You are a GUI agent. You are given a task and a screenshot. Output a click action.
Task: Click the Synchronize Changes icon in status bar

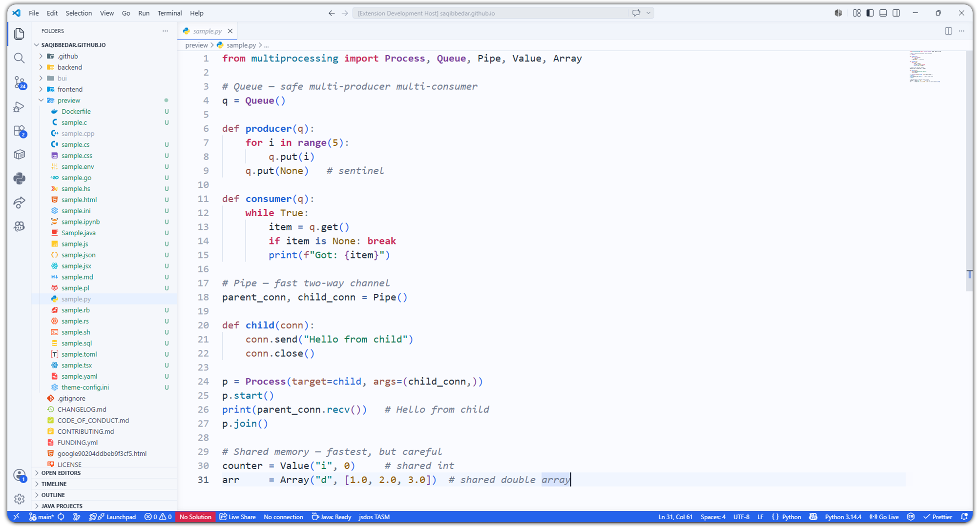[x=61, y=517]
